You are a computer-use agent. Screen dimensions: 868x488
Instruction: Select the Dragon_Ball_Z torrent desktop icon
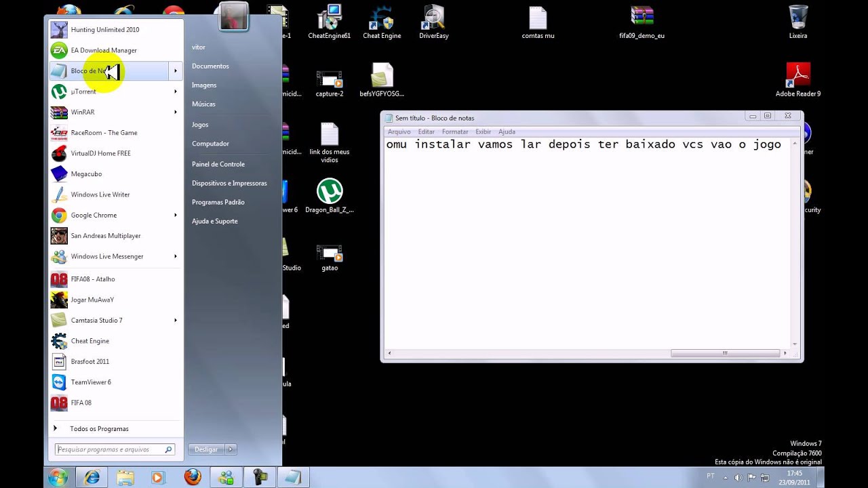[x=330, y=197]
